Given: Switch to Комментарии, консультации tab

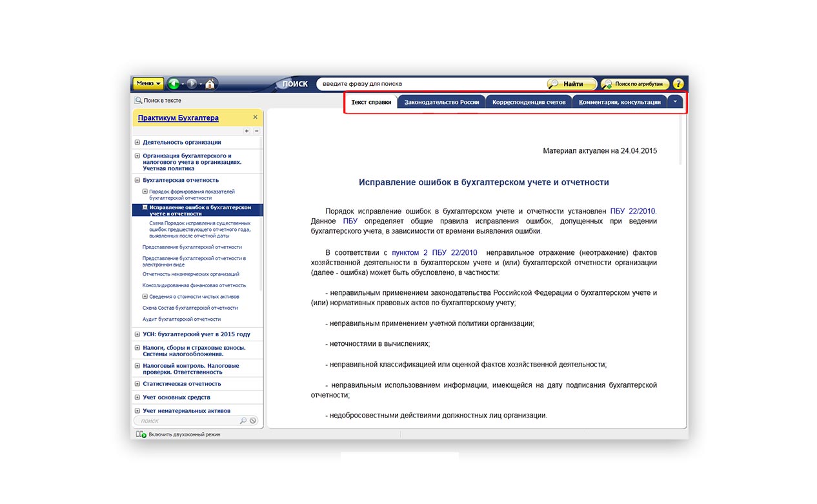Looking at the screenshot, I should (x=620, y=102).
